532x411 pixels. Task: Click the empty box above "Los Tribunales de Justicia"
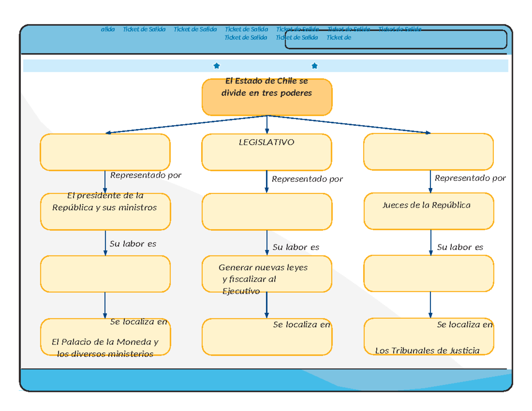pos(428,274)
